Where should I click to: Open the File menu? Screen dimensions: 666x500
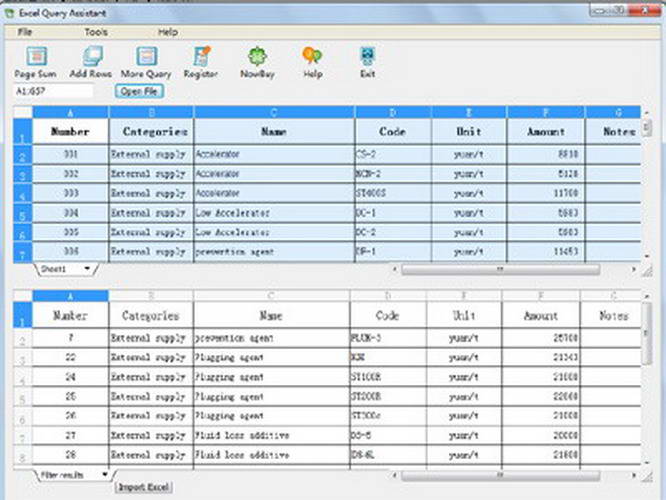[25, 32]
